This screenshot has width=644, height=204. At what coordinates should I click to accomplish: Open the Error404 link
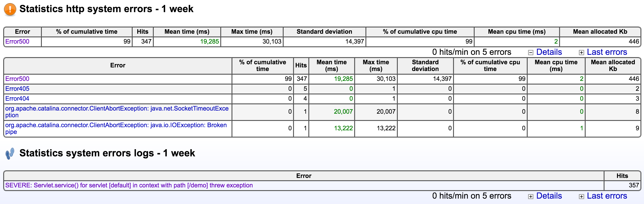[17, 98]
